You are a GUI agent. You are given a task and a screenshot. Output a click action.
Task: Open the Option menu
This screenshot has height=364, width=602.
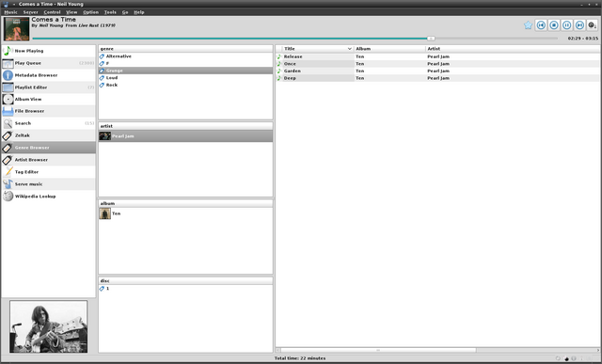coord(90,12)
